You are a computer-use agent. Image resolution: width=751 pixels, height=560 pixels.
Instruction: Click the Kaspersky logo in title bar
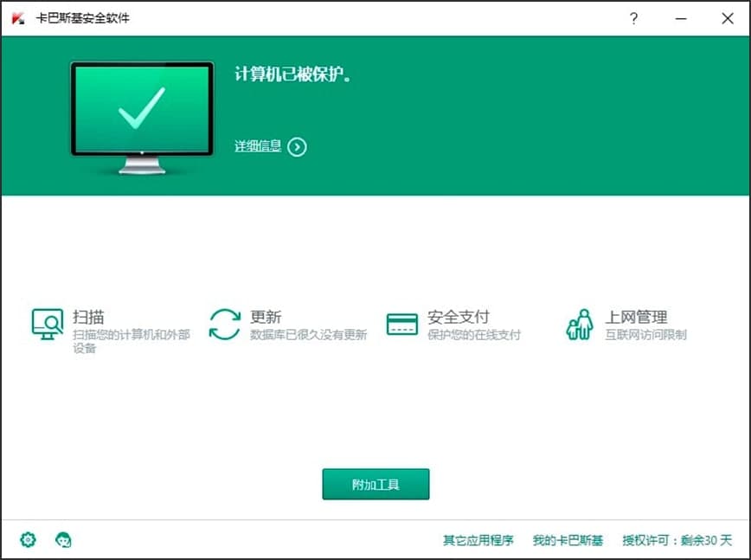point(15,17)
